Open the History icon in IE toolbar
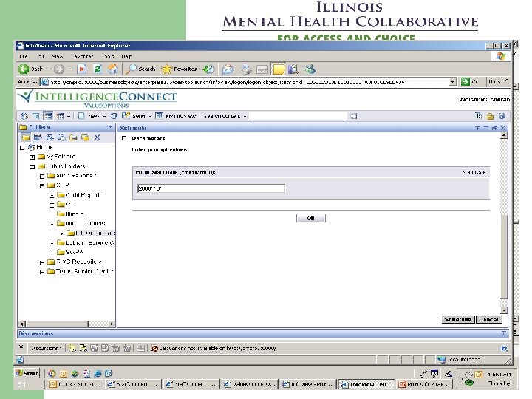Viewport: 532px width, 399px height. pyautogui.click(x=208, y=69)
